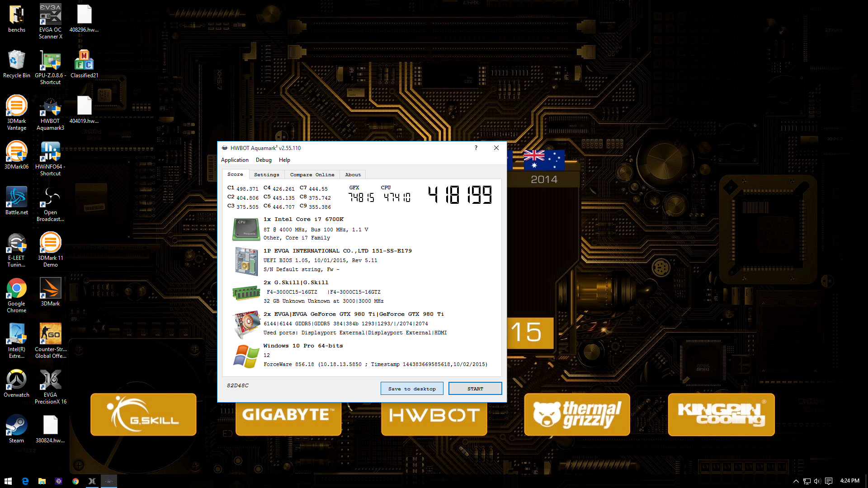Launch 3DMark Vantage from desktop
This screenshot has width=868, height=488.
17,113
